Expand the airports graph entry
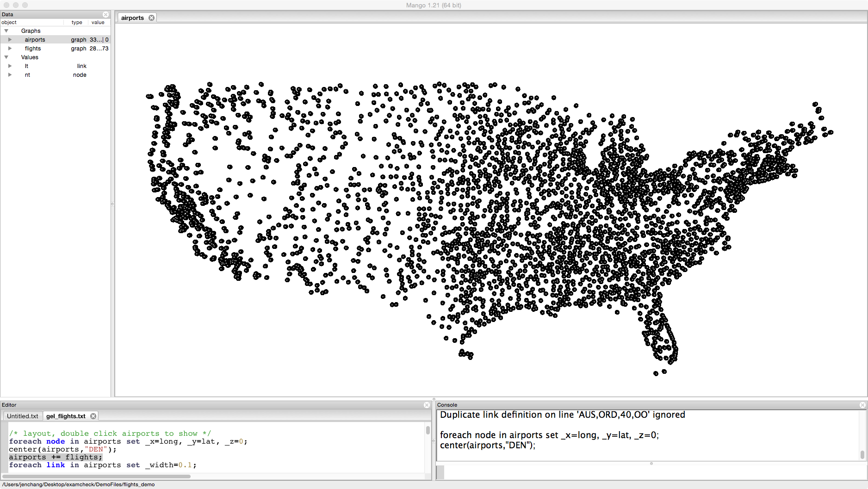 coord(10,40)
